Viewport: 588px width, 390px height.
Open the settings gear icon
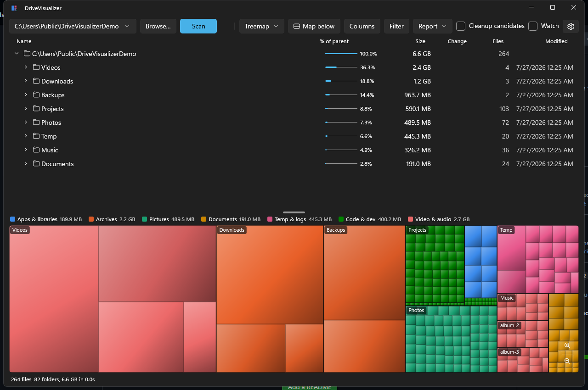coord(571,26)
